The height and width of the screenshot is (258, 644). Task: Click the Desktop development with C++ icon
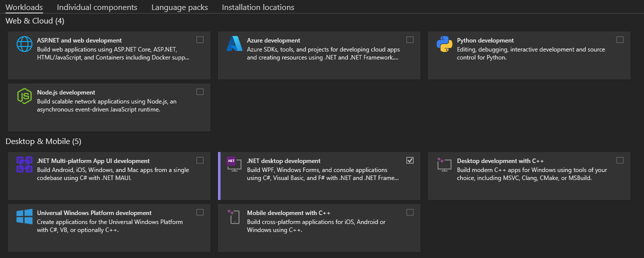(x=444, y=164)
